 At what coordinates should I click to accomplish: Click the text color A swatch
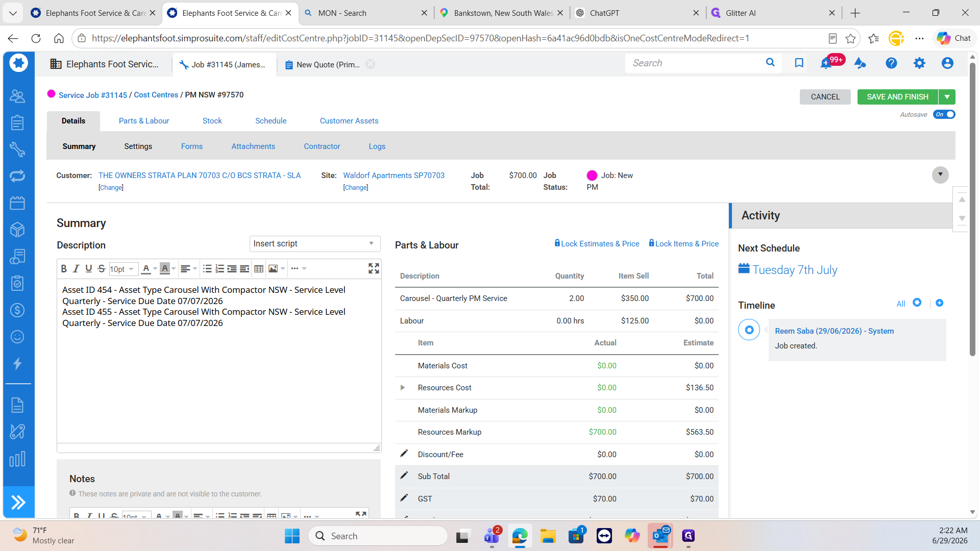146,268
